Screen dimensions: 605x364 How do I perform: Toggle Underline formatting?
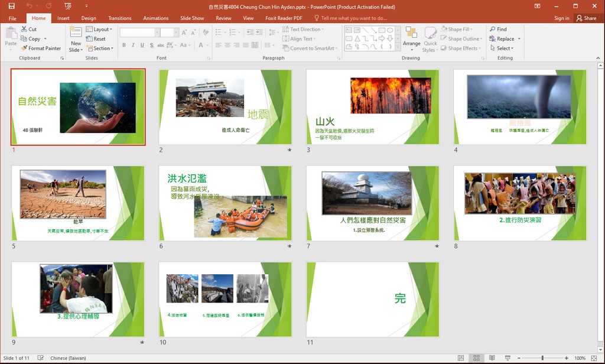point(142,45)
